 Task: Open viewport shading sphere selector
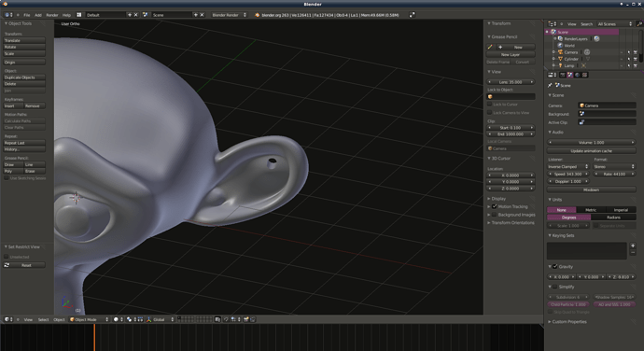pos(118,319)
